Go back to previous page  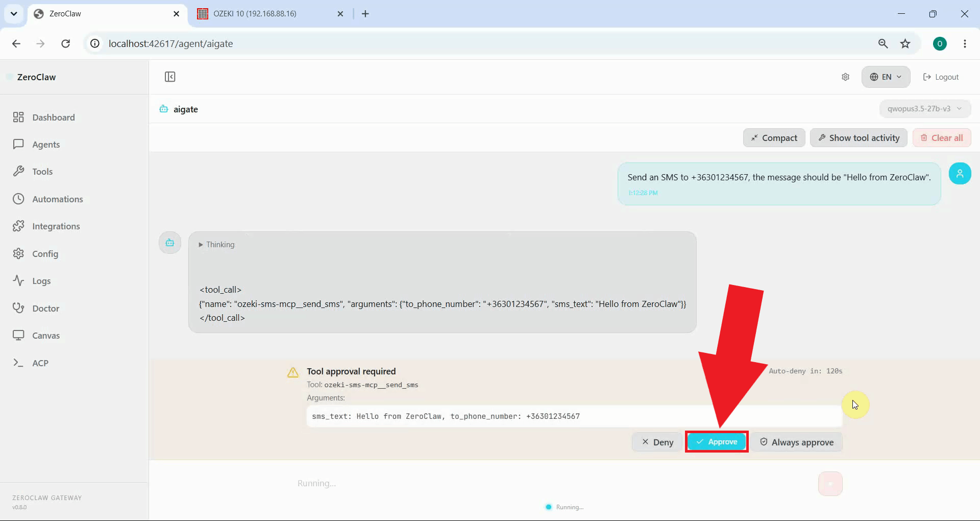tap(16, 44)
